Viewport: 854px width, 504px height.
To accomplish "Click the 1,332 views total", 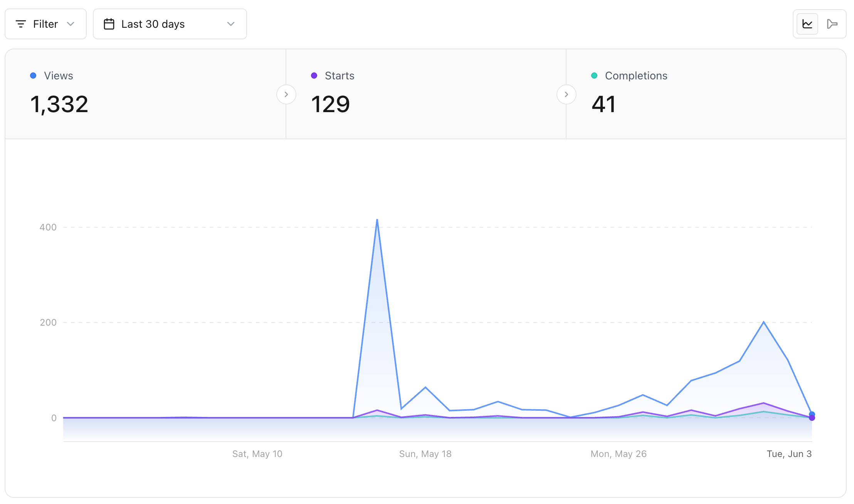I will (59, 104).
